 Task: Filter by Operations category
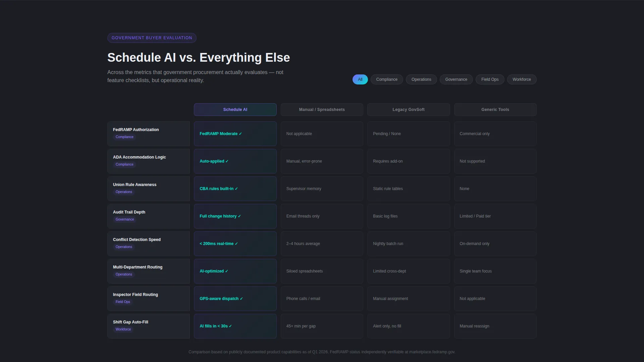[421, 79]
